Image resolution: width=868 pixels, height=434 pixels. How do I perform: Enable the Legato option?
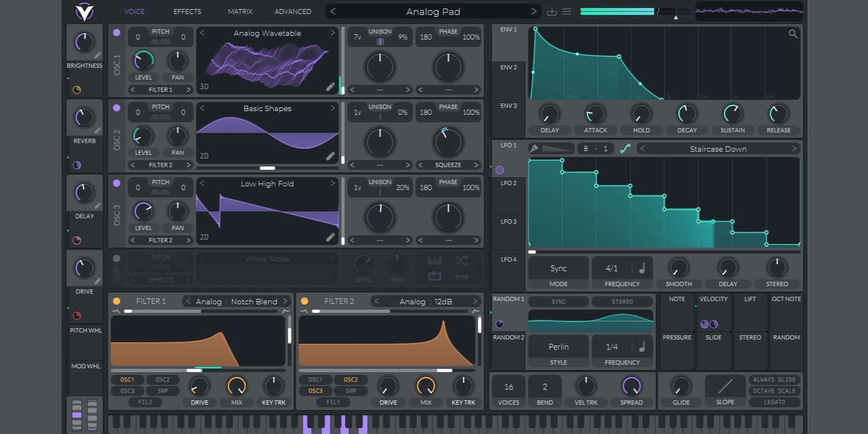click(x=774, y=402)
